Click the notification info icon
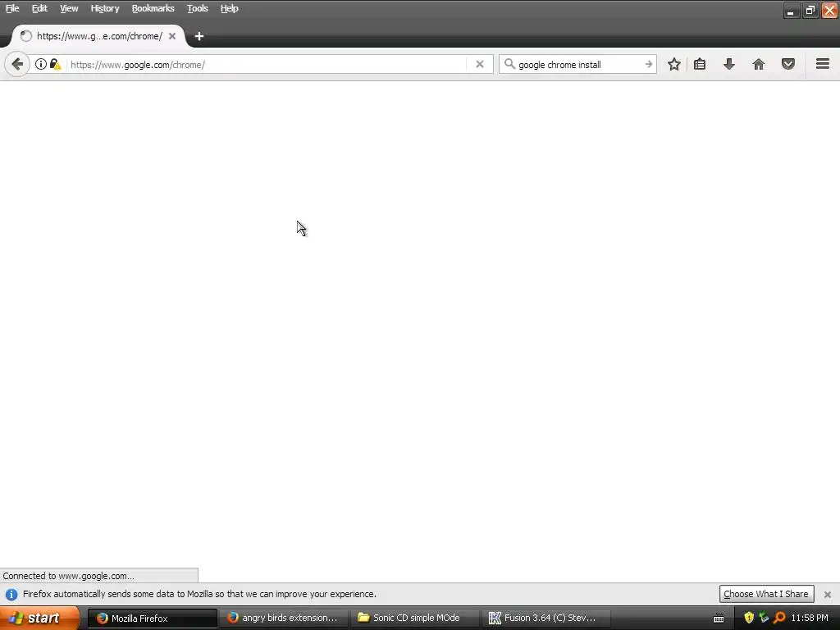This screenshot has width=840, height=630. point(11,594)
